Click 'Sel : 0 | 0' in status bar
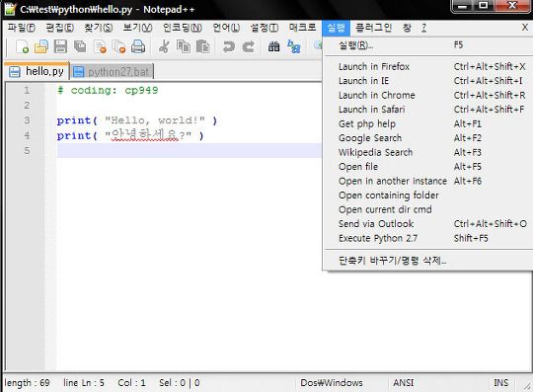 tap(179, 383)
